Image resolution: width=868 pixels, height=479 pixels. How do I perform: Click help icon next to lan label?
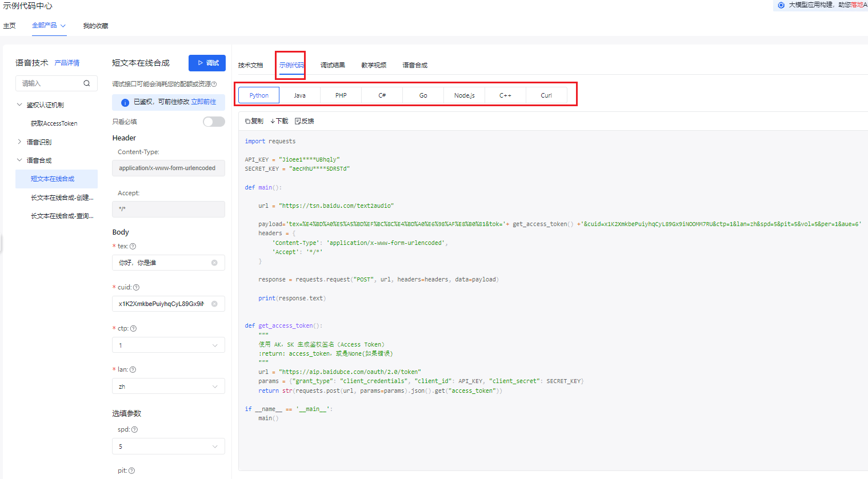(133, 370)
